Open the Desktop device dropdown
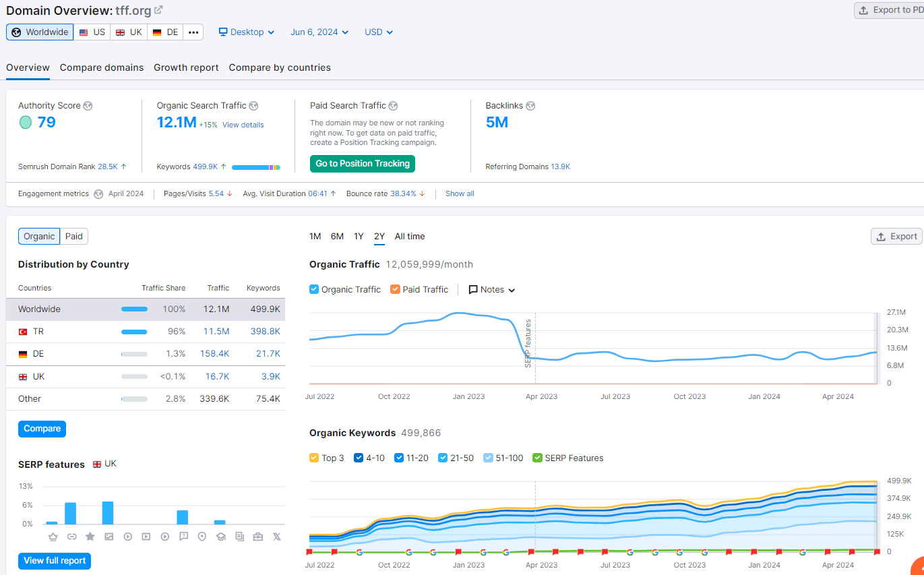This screenshot has height=575, width=924. 247,32
